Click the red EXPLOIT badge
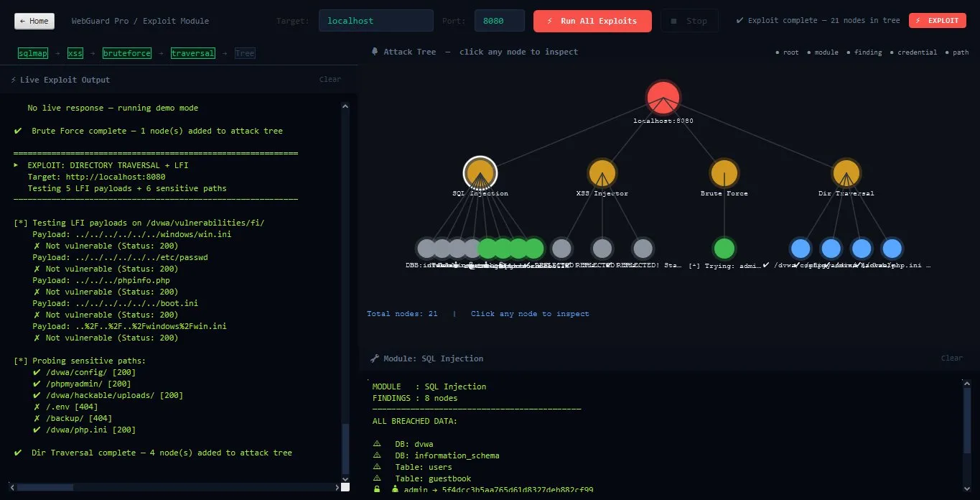 [x=938, y=20]
